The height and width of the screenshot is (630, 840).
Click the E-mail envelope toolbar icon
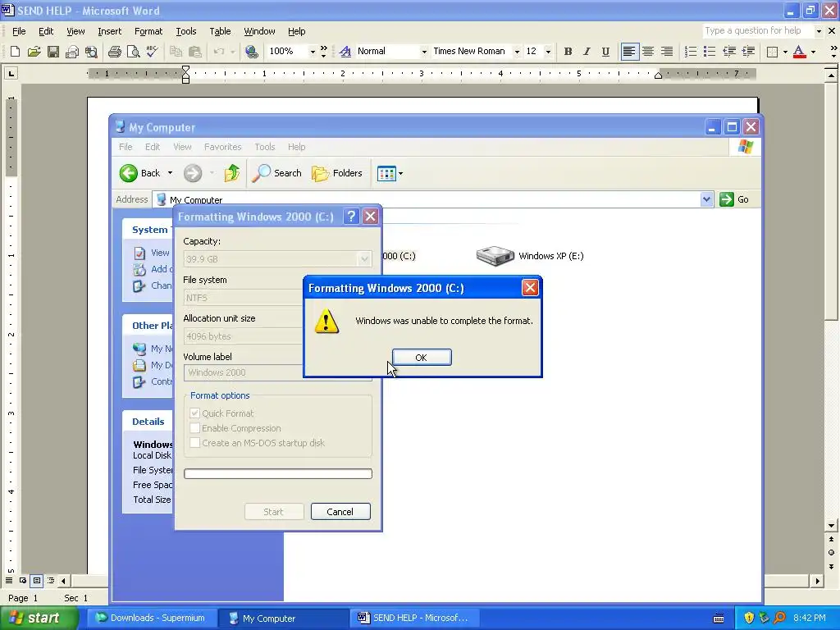pos(72,52)
